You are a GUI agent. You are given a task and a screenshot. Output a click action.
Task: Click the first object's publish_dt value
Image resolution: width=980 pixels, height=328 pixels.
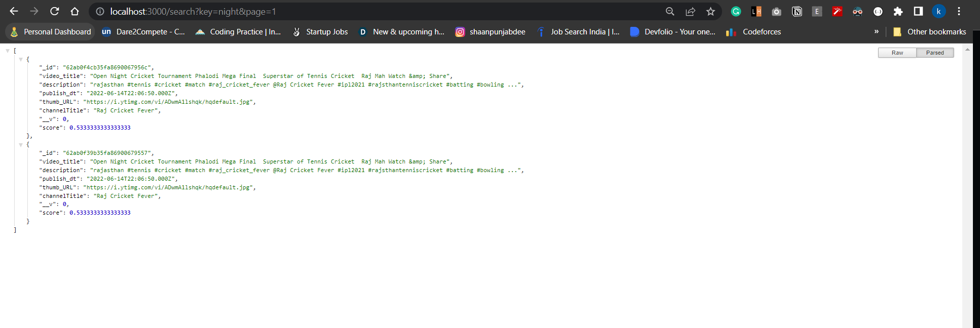pyautogui.click(x=131, y=93)
